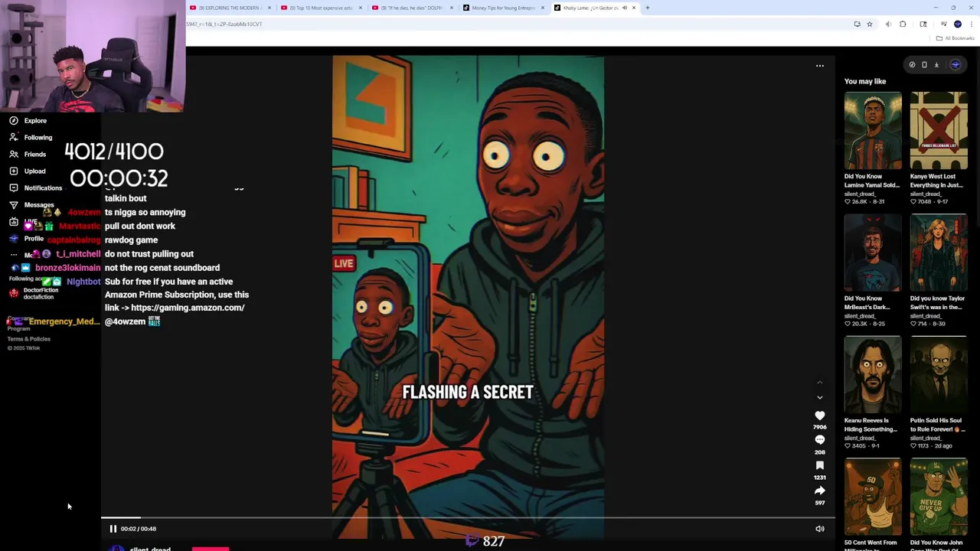
Task: Close the EXPLORING THE MODERN tab
Action: click(269, 8)
